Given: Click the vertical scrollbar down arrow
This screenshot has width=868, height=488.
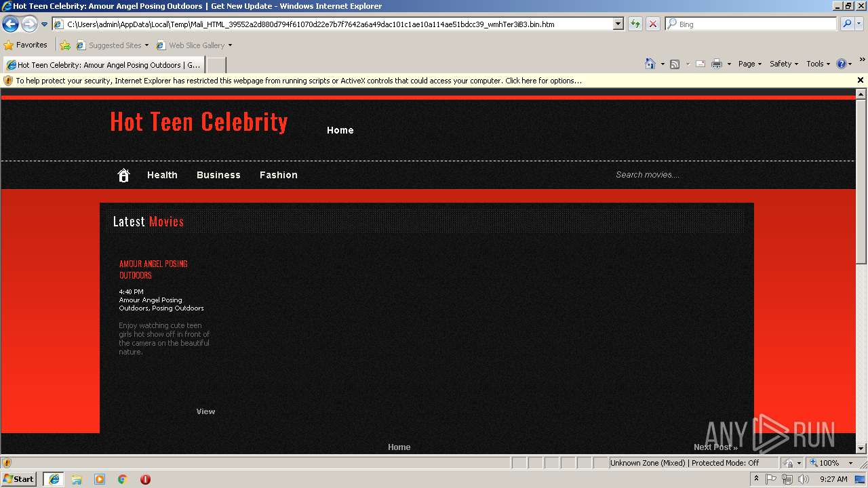Looking at the screenshot, I should point(861,448).
